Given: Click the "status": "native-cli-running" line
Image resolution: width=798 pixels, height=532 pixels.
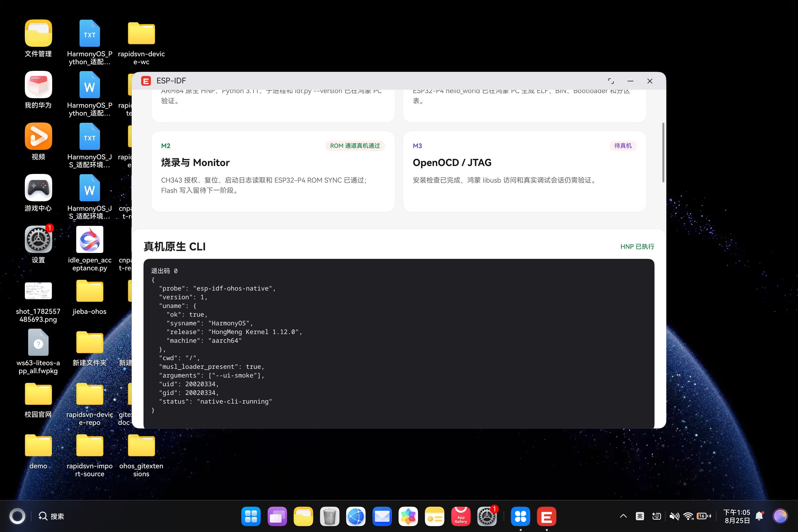Looking at the screenshot, I should pos(215,401).
